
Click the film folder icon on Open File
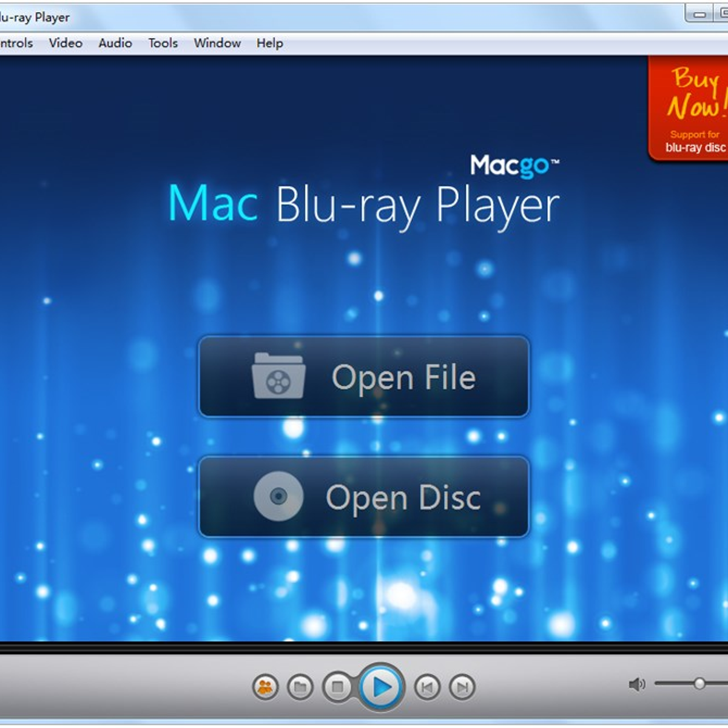[278, 376]
